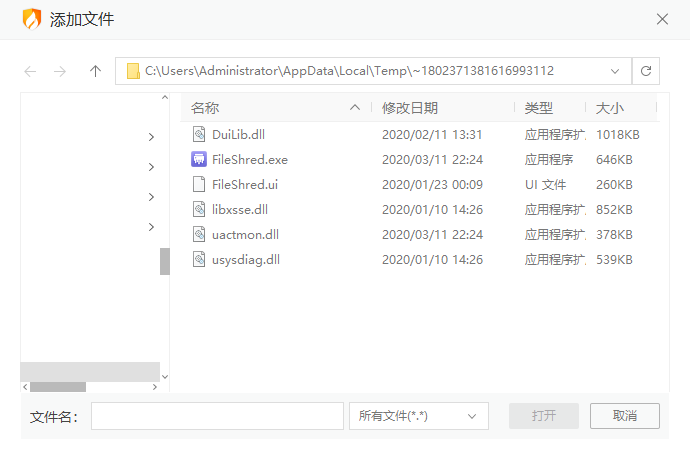Screen dimensions: 690x460
Task: Click the date 2020/01/23 00:09
Action: tap(432, 185)
